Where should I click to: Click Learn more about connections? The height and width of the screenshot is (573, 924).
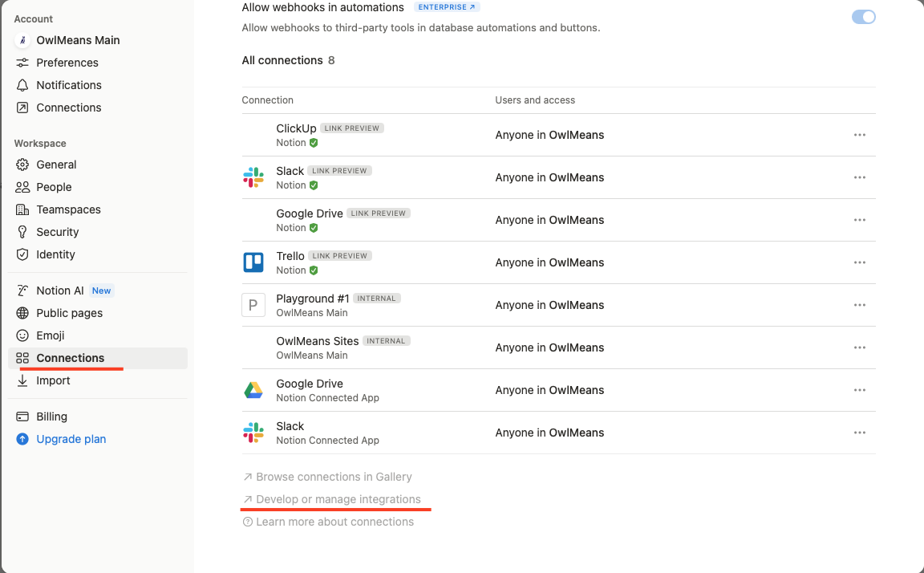point(328,522)
